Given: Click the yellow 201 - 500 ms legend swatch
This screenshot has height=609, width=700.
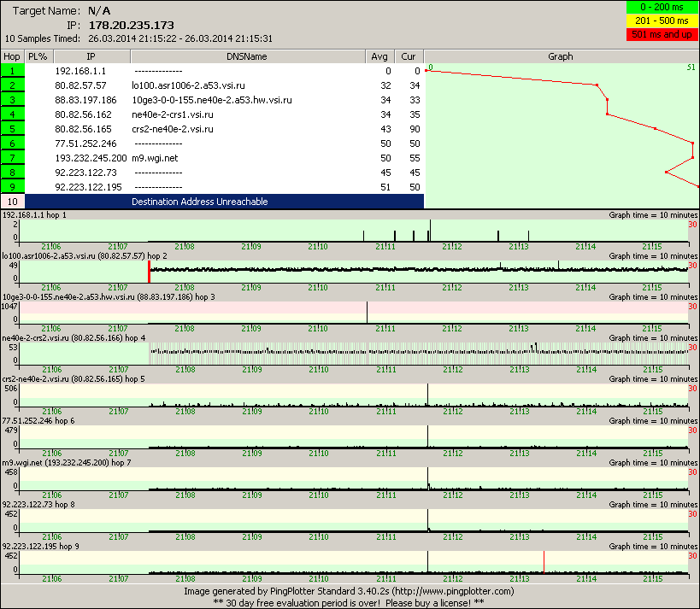Looking at the screenshot, I should point(662,21).
